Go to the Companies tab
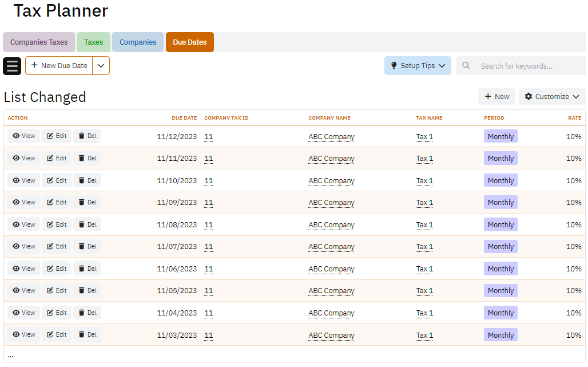588x367 pixels. (x=138, y=42)
